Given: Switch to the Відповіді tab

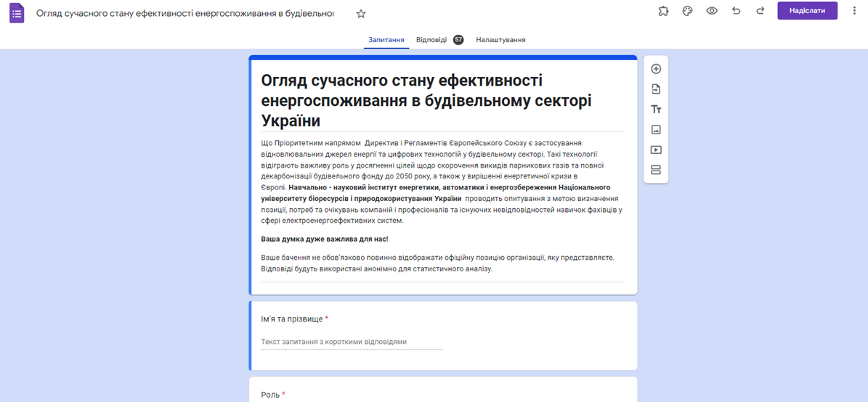Looking at the screenshot, I should coord(431,40).
